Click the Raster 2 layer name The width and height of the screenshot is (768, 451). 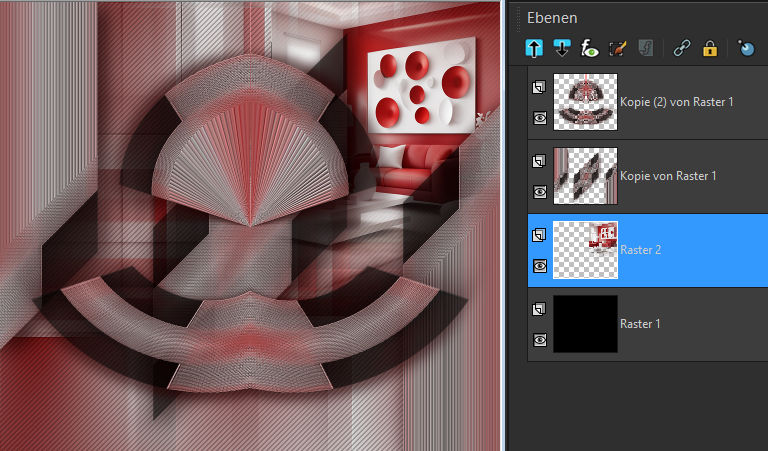coord(641,250)
